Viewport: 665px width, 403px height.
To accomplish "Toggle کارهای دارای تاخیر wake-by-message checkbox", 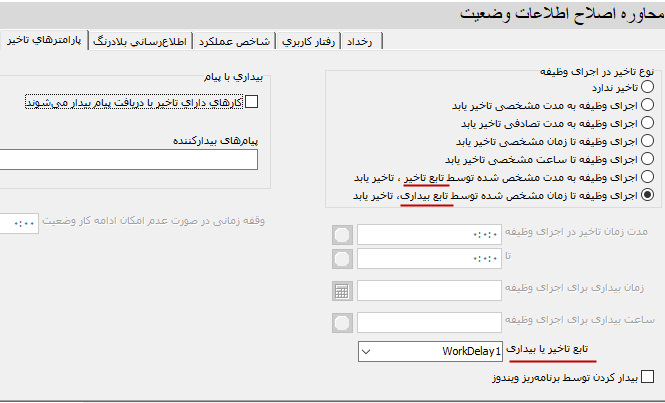I will [251, 101].
